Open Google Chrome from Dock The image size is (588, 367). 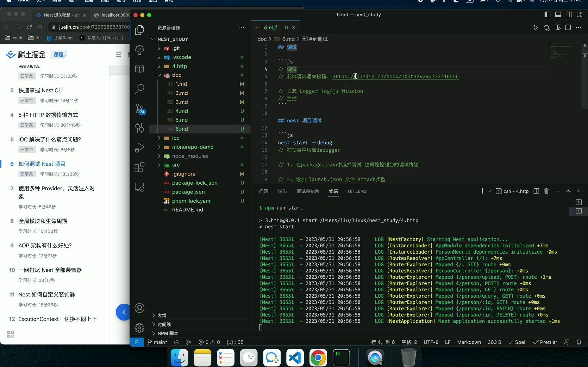pyautogui.click(x=318, y=358)
